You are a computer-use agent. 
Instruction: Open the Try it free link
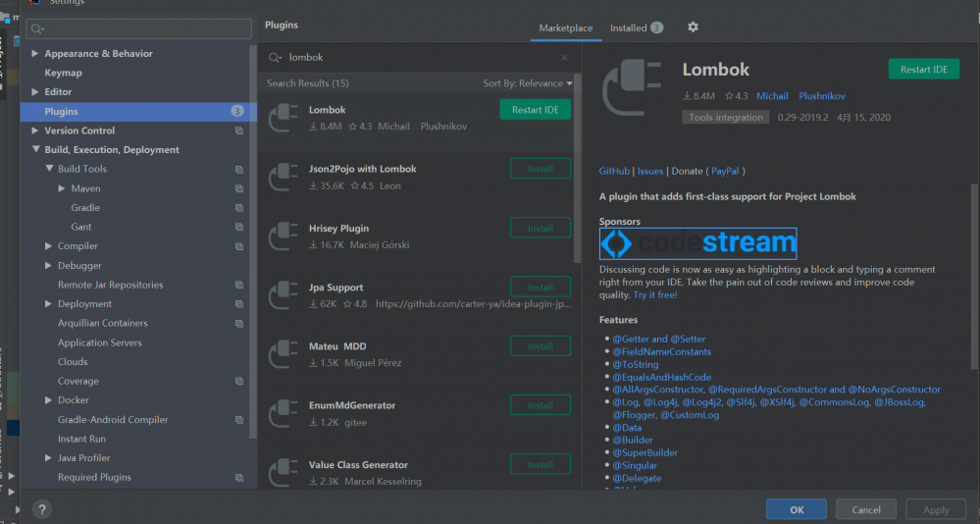click(655, 295)
